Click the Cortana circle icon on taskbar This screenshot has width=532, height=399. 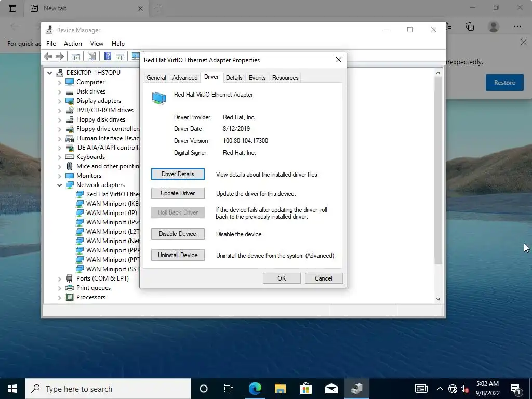(204, 389)
